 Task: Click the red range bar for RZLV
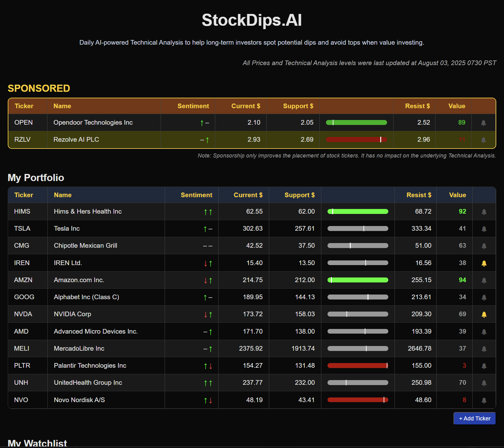coord(356,140)
